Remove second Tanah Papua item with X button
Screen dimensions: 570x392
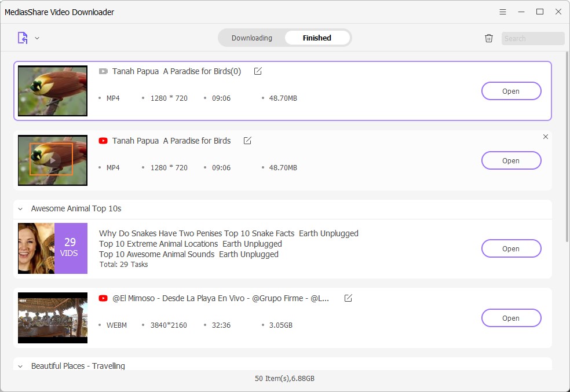coord(545,137)
